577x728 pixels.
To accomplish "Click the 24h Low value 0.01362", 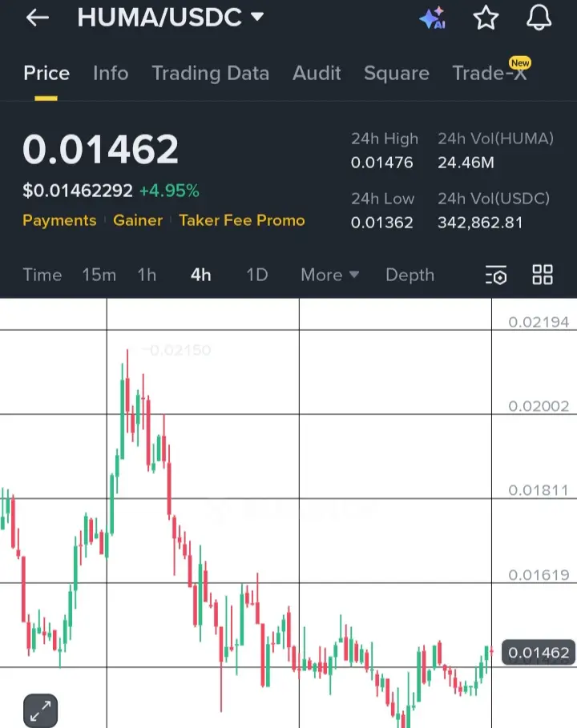I will click(x=382, y=223).
